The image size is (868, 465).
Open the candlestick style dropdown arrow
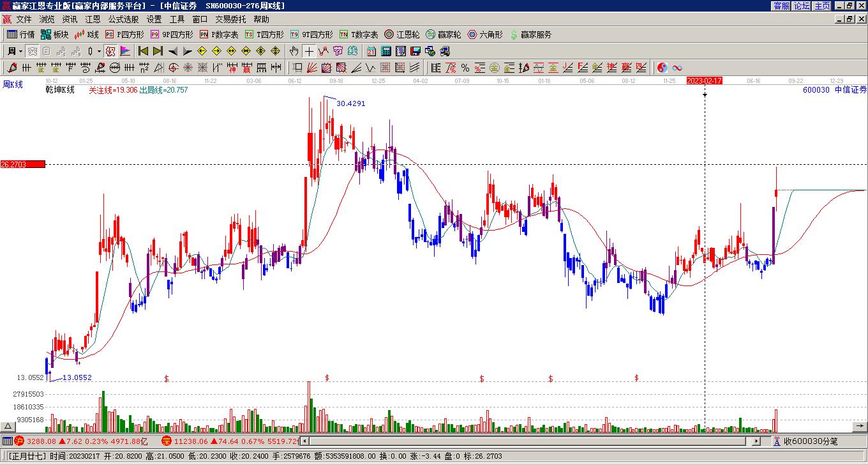[99, 51]
